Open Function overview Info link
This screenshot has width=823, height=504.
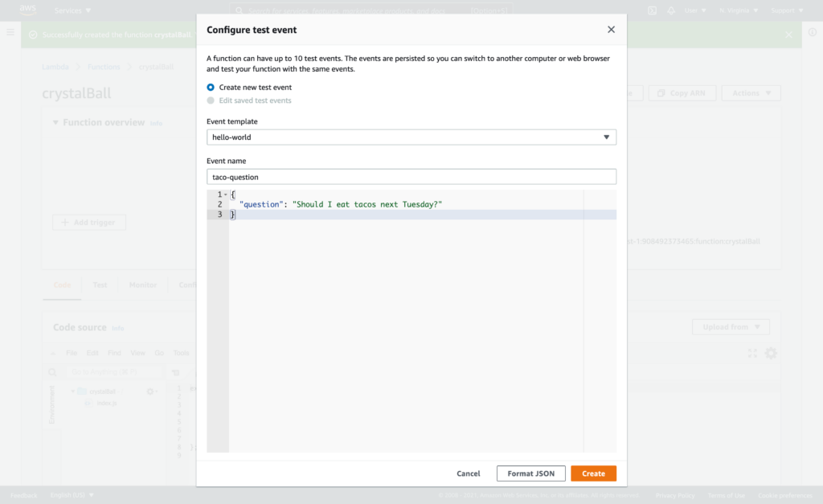(x=157, y=123)
